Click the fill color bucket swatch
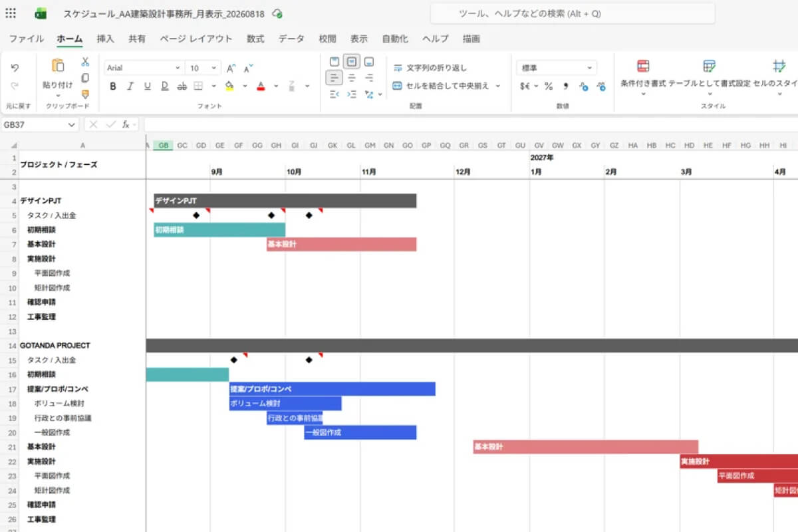798x532 pixels. pyautogui.click(x=229, y=86)
